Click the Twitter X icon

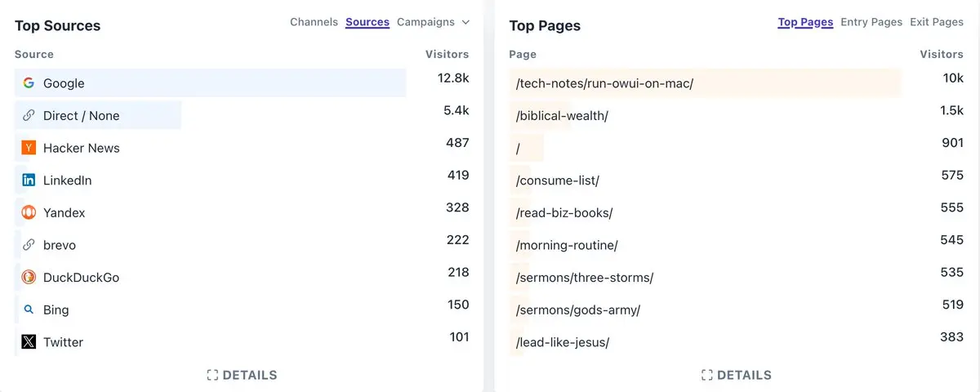(x=29, y=342)
